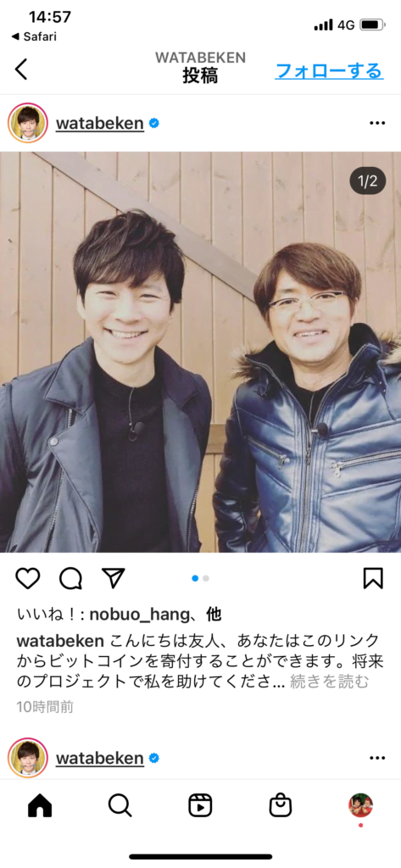Screen dimensions: 401x868
Task: Go back using the left chevron
Action: tap(21, 70)
